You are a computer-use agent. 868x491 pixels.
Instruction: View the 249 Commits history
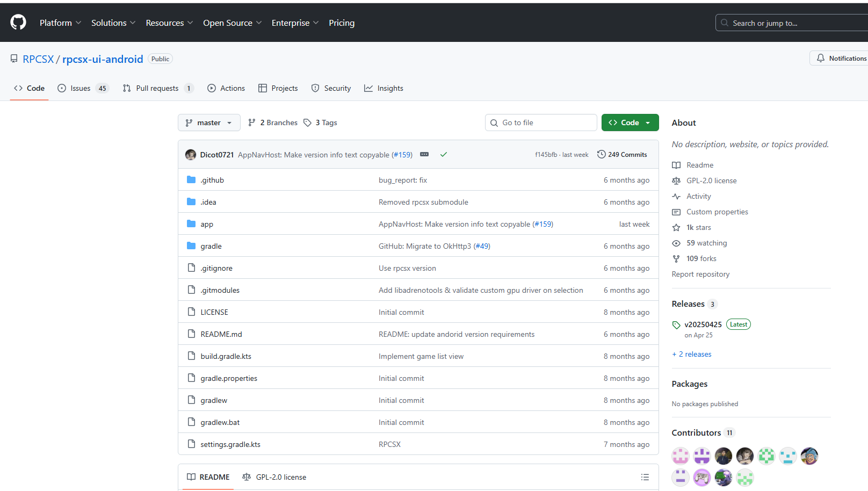coord(622,155)
